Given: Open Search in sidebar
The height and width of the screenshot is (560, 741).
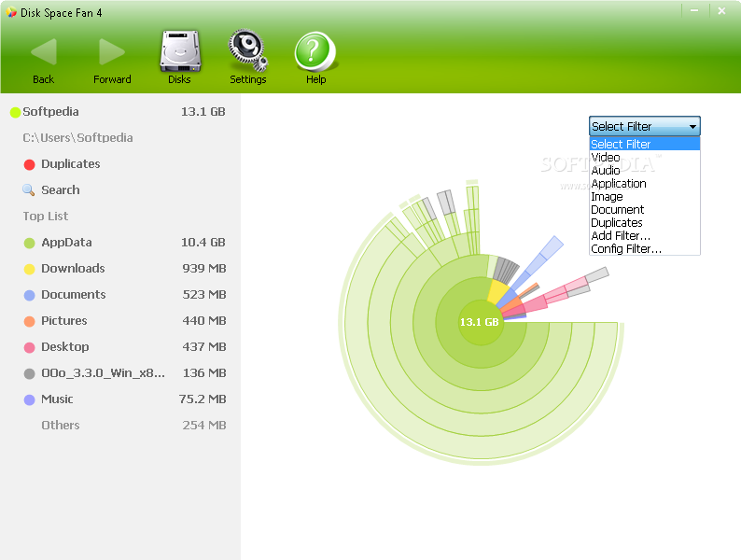Looking at the screenshot, I should pyautogui.click(x=61, y=190).
